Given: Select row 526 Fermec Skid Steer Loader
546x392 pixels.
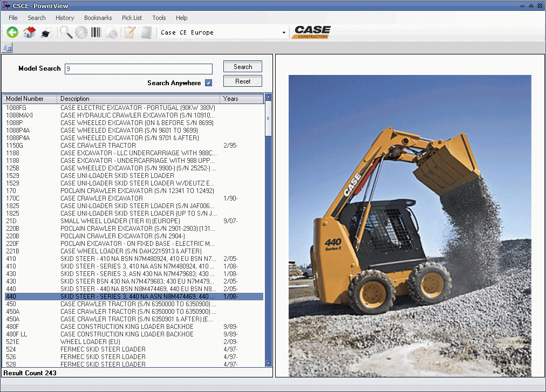Looking at the screenshot, I should pos(134,357).
